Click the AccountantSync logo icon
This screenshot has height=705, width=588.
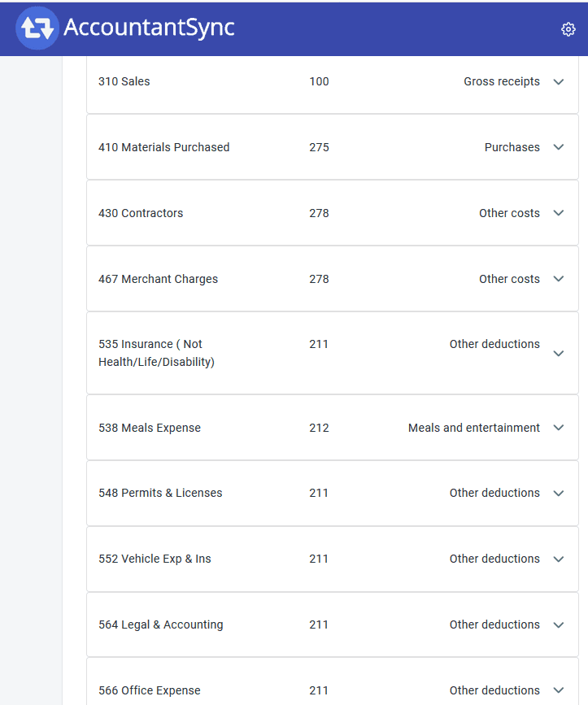point(37,28)
